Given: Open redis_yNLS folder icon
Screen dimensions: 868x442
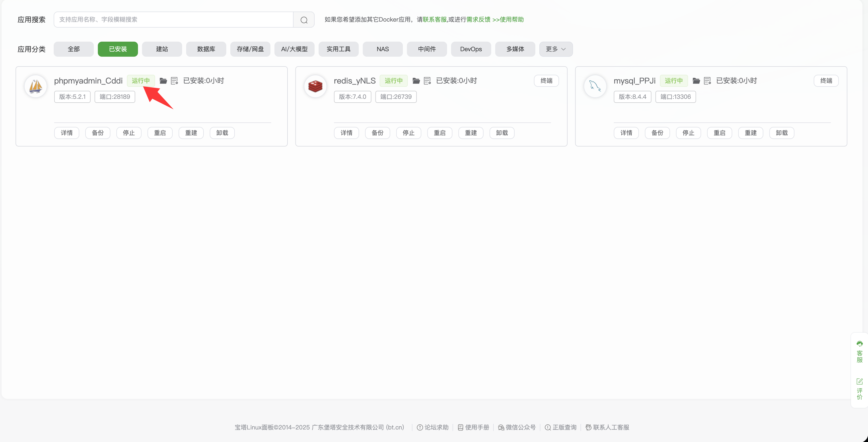Looking at the screenshot, I should click(416, 81).
